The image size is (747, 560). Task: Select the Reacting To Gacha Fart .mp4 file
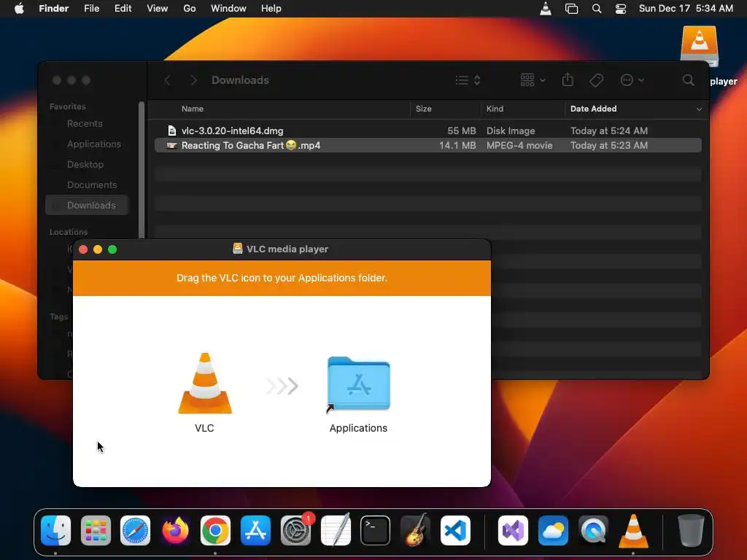point(427,146)
